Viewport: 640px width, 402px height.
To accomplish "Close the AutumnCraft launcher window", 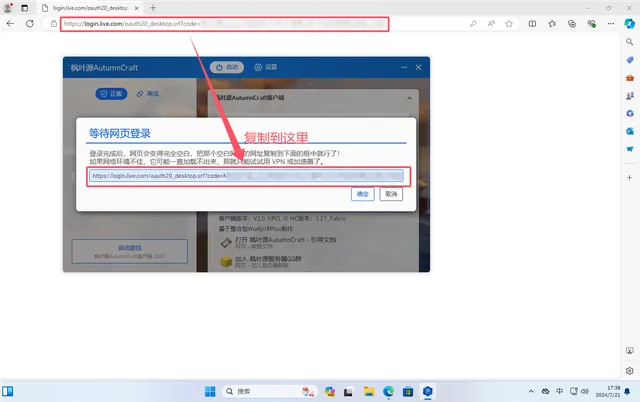I will click(x=418, y=67).
